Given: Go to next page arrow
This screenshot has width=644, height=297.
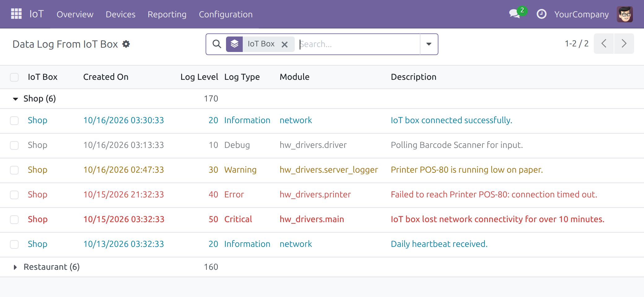Looking at the screenshot, I should tap(624, 44).
